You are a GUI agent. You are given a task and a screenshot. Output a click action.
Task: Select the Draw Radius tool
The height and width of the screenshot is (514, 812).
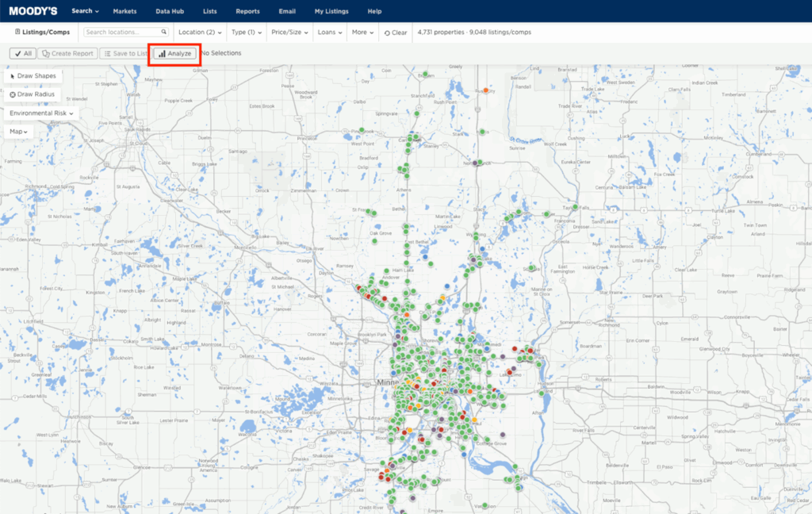pyautogui.click(x=33, y=94)
